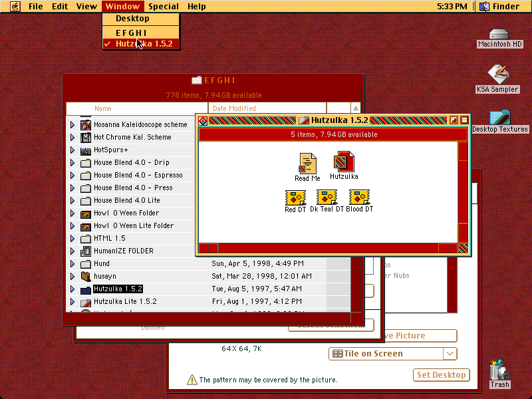The height and width of the screenshot is (399, 532).
Task: Open the KSA Sampler desktop icon
Action: coord(498,74)
